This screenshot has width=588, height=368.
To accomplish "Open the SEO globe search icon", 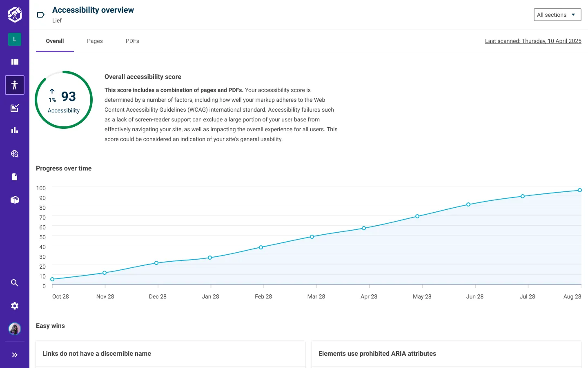I will pos(14,154).
